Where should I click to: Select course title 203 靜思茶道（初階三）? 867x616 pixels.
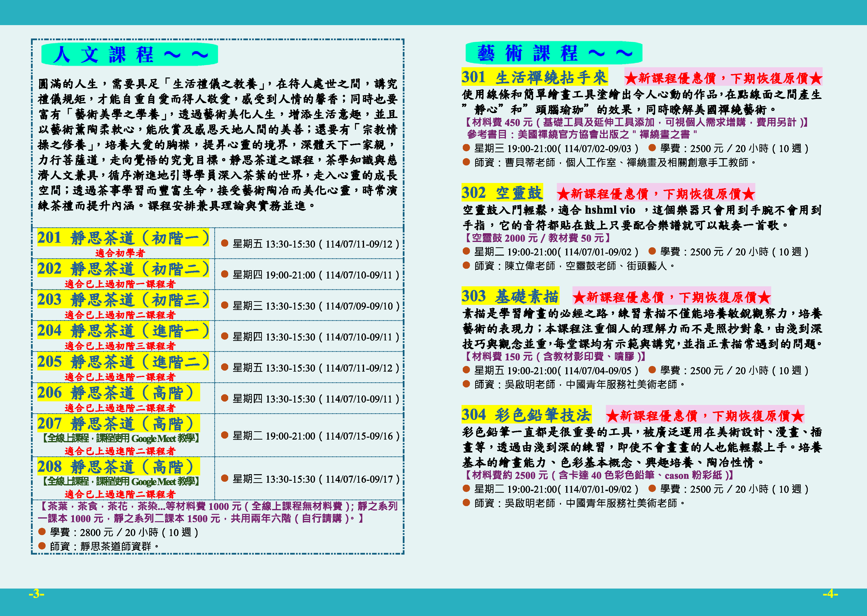coord(123,300)
